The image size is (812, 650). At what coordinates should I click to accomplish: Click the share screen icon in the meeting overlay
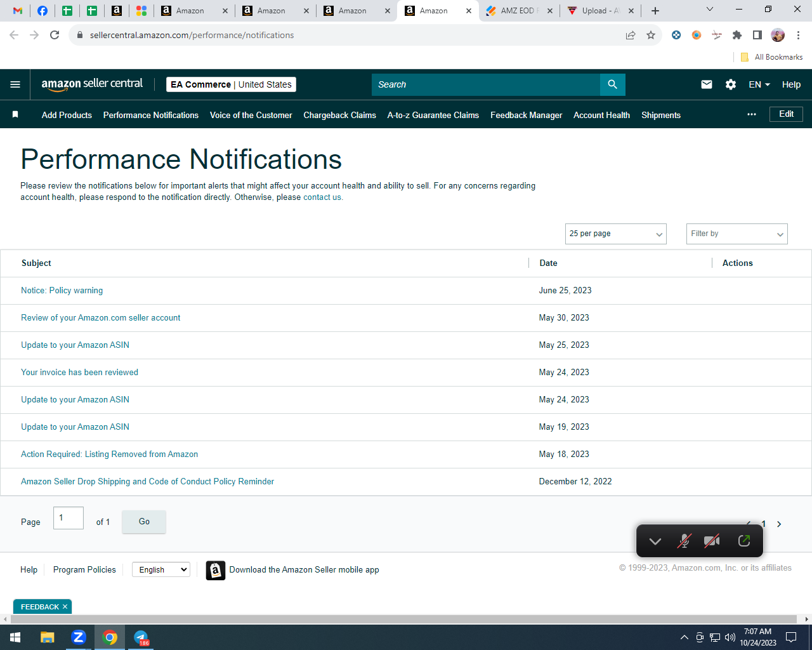coord(744,541)
